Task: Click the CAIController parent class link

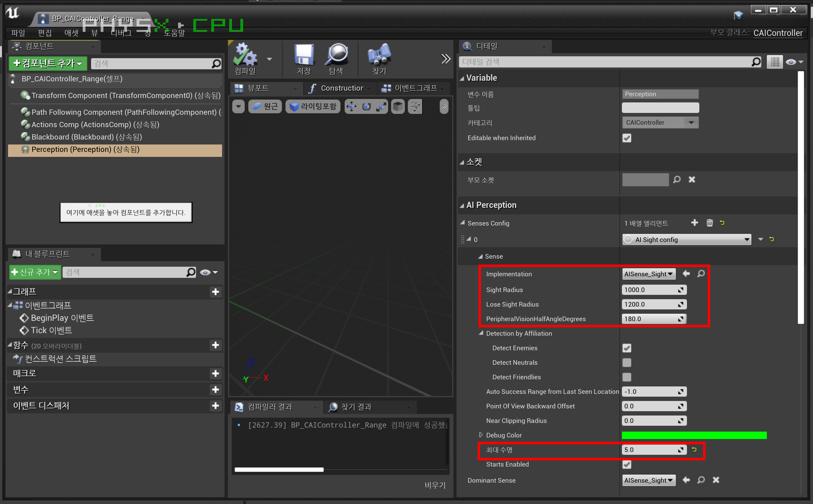Action: pos(778,33)
